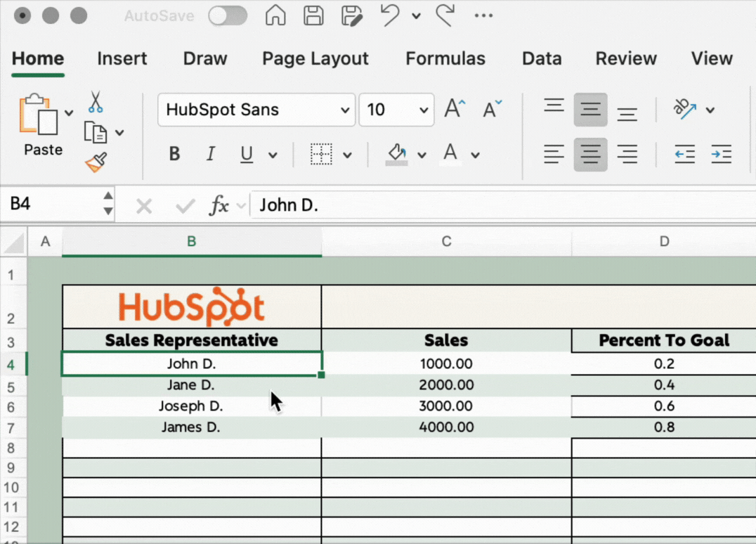Image resolution: width=756 pixels, height=544 pixels.
Task: Click the Select All corner button
Action: point(14,242)
